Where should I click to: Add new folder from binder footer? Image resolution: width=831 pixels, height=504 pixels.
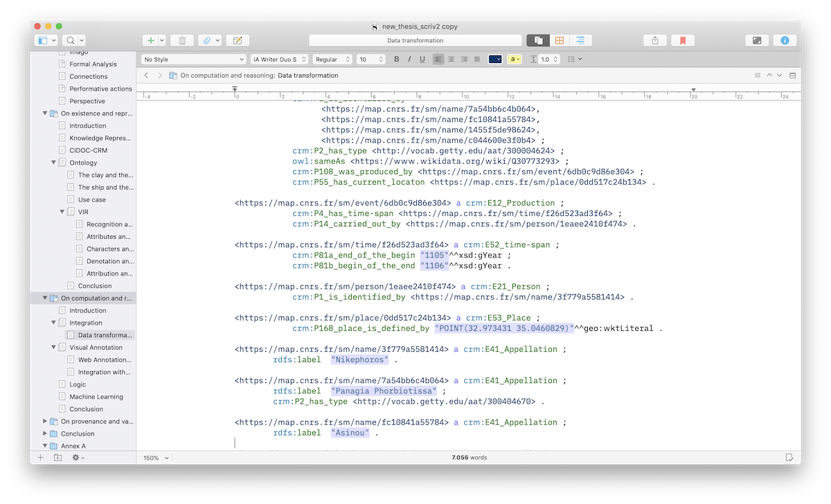pyautogui.click(x=58, y=458)
